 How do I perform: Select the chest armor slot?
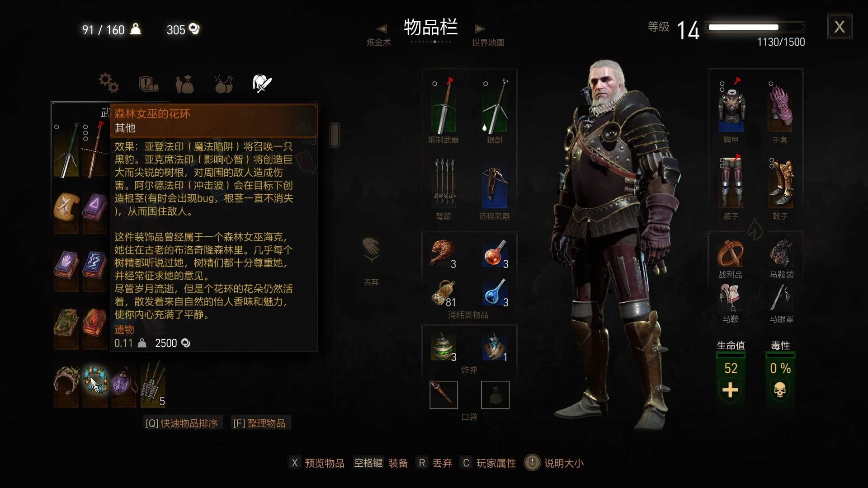[x=731, y=106]
